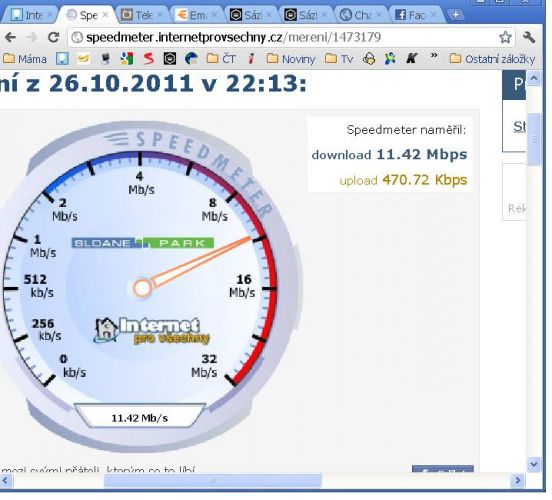This screenshot has width=552, height=500.
Task: Show hidden bookmarks via double chevron
Action: pyautogui.click(x=434, y=56)
